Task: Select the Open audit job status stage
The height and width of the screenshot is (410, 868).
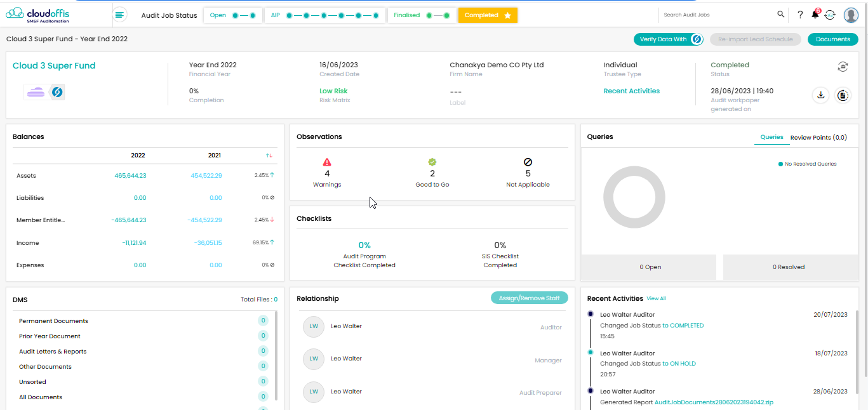Action: 232,15
